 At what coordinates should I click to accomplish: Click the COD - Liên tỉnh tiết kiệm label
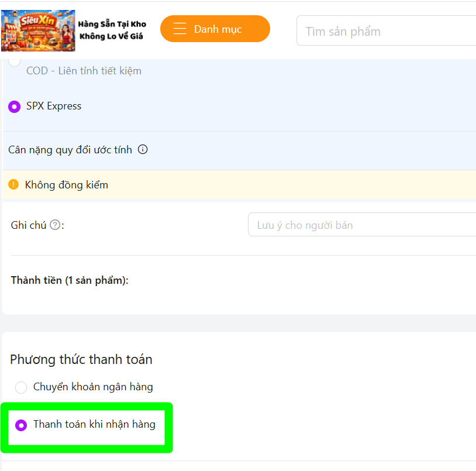click(x=84, y=71)
